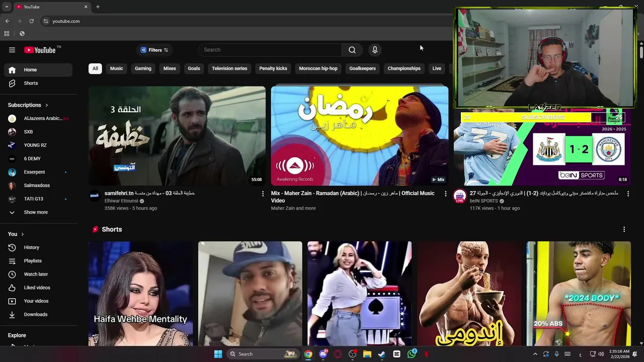Viewport: 644px width, 362px height.
Task: Open Watch later list
Action: [x=38, y=274]
